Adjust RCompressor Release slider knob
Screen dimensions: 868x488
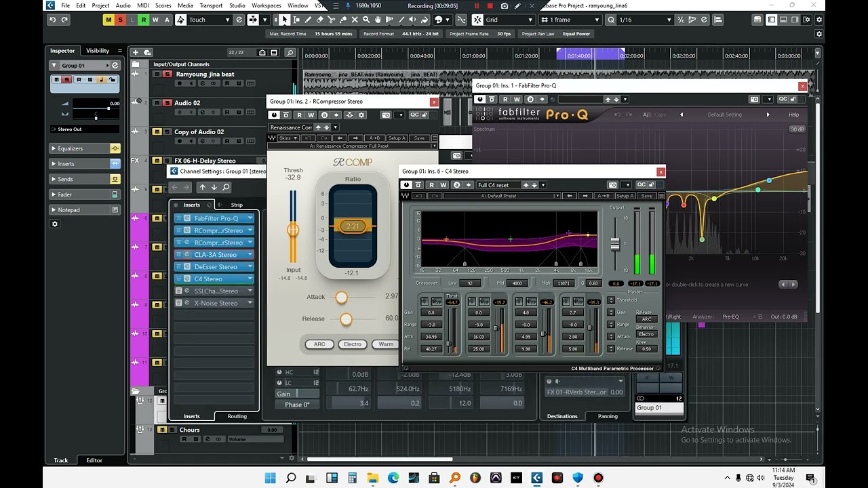(x=347, y=319)
